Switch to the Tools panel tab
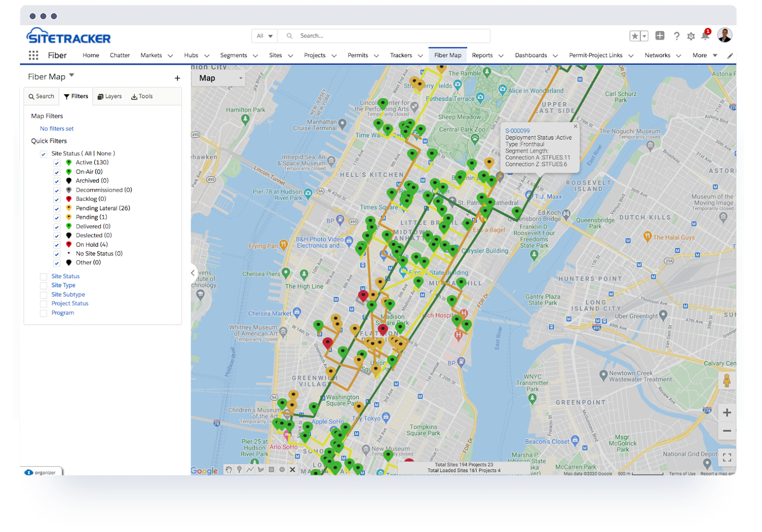This screenshot has width=762, height=532. coord(142,97)
